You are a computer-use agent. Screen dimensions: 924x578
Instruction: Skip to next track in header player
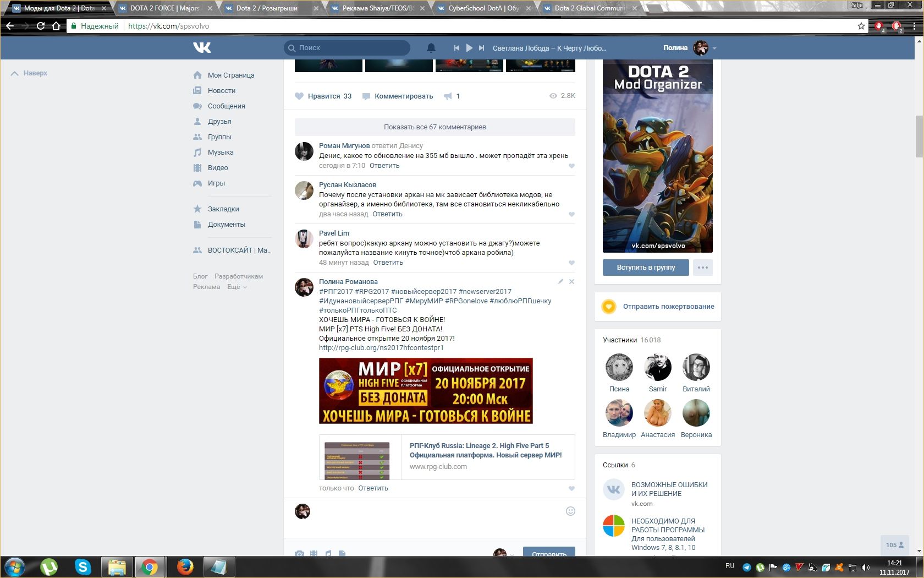(481, 48)
